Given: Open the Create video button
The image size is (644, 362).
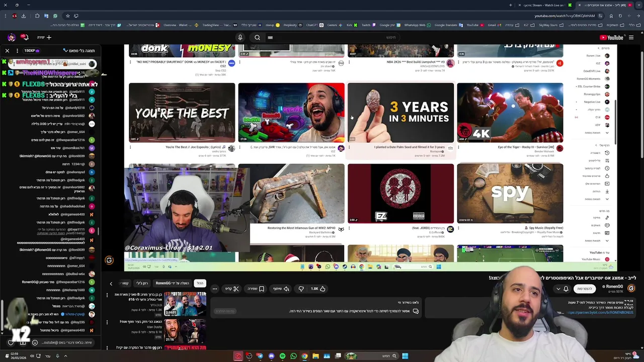Looking at the screenshot, I should pos(45,37).
